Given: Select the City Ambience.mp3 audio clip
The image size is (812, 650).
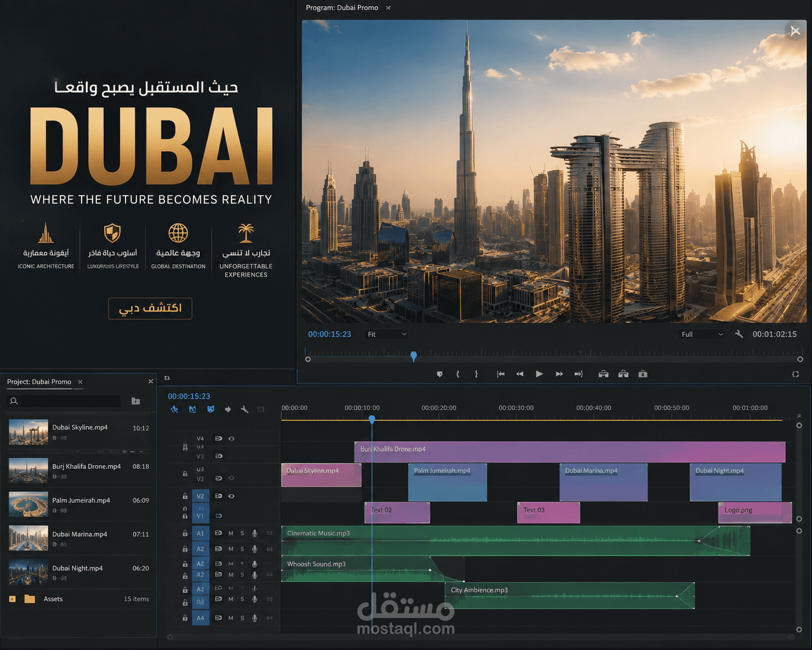Looking at the screenshot, I should point(570,596).
